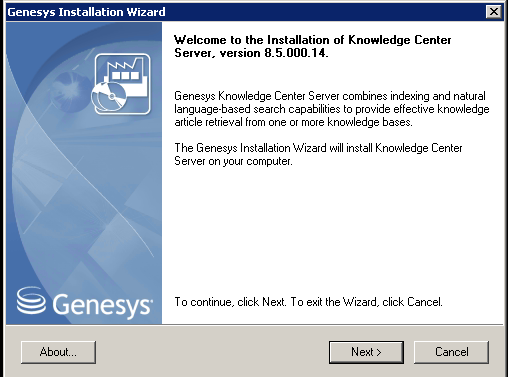The image size is (508, 377).
Task: Click the 'To continue, click Next' instruction text
Action: tap(308, 302)
